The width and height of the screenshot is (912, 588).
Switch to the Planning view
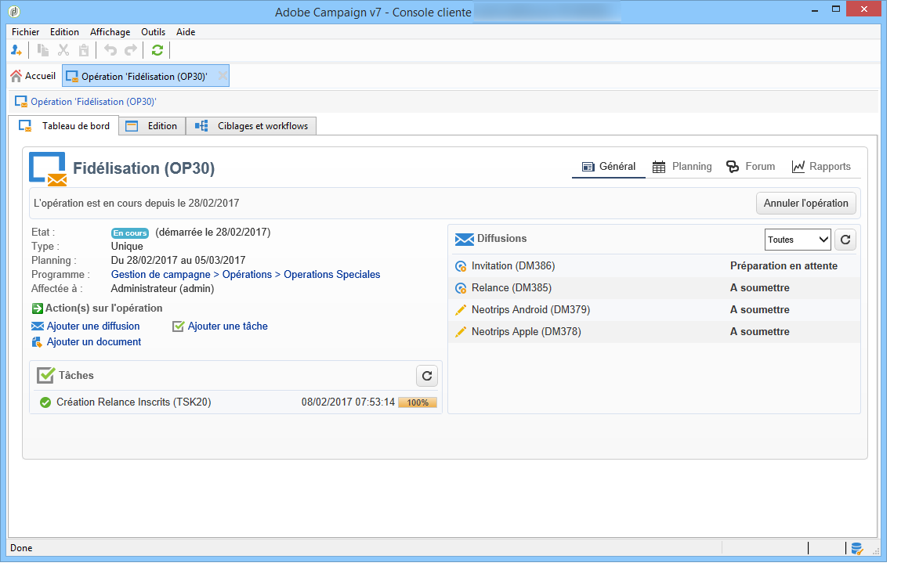click(682, 167)
